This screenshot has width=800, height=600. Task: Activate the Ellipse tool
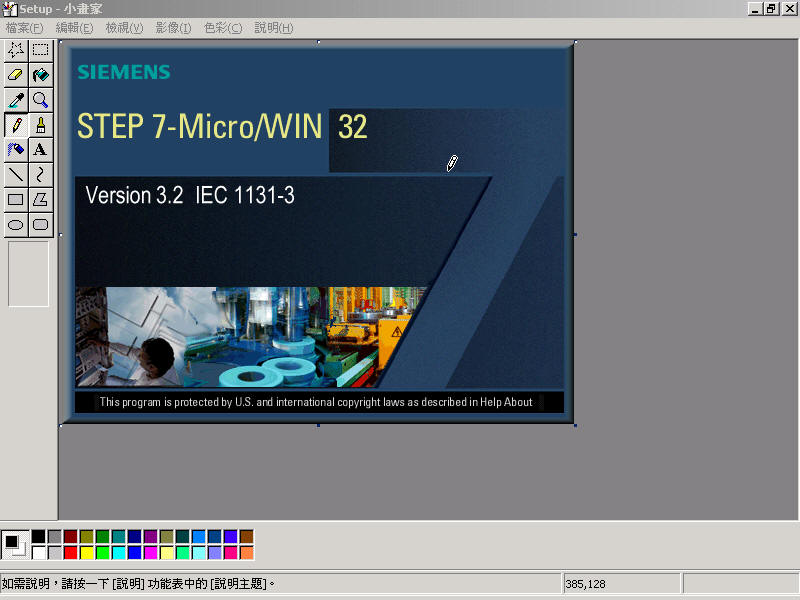(x=16, y=224)
